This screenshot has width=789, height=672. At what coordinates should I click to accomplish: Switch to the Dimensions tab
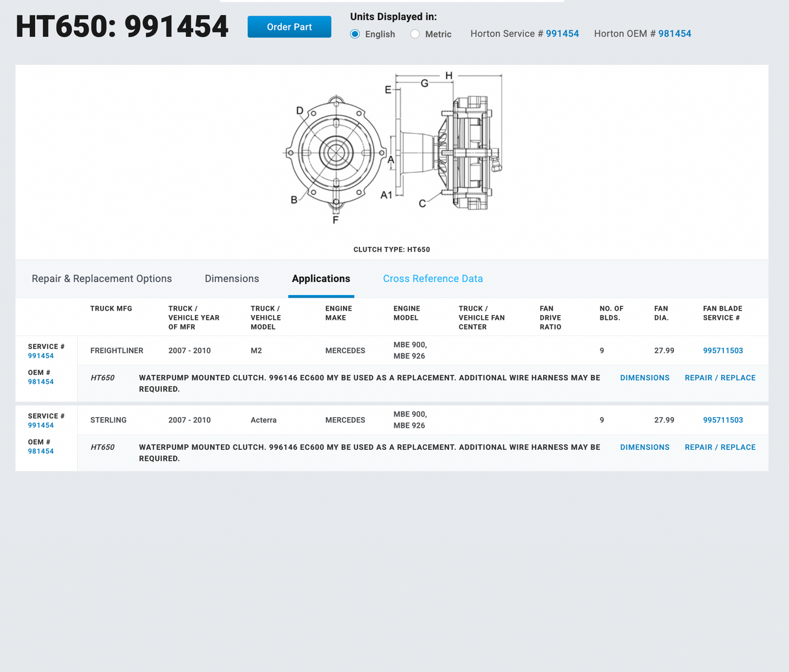tap(232, 279)
